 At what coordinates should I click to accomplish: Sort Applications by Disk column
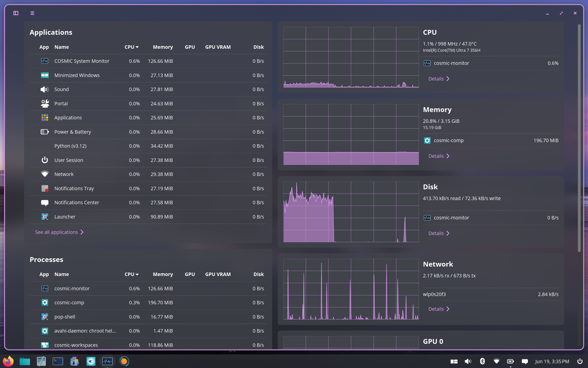point(259,47)
